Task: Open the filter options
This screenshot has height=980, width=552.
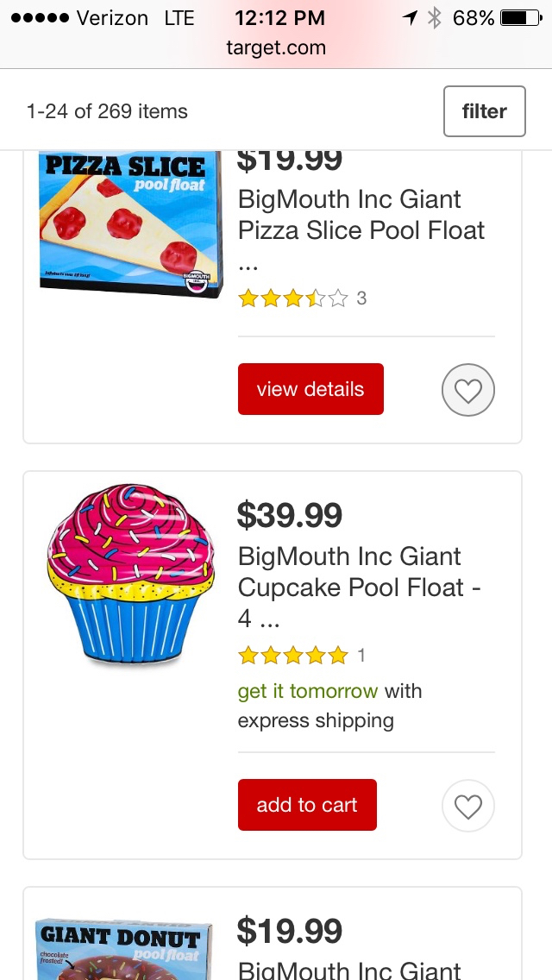Action: pos(484,111)
